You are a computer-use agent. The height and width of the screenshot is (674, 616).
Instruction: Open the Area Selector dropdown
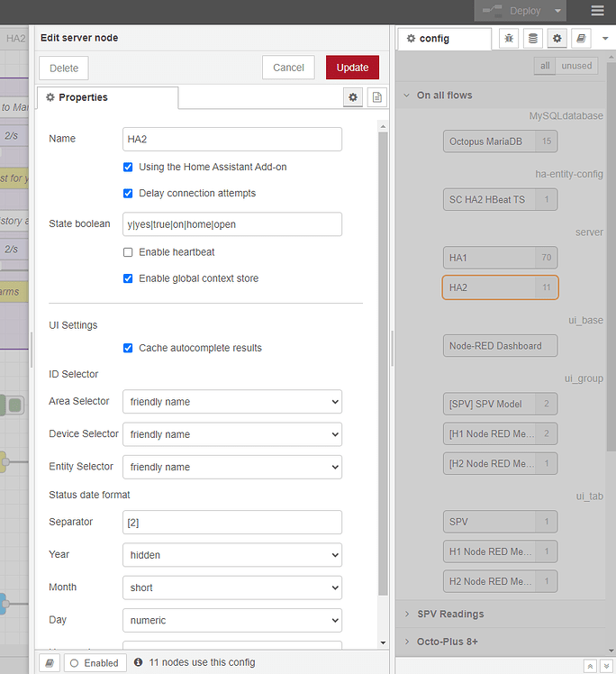[x=232, y=402]
